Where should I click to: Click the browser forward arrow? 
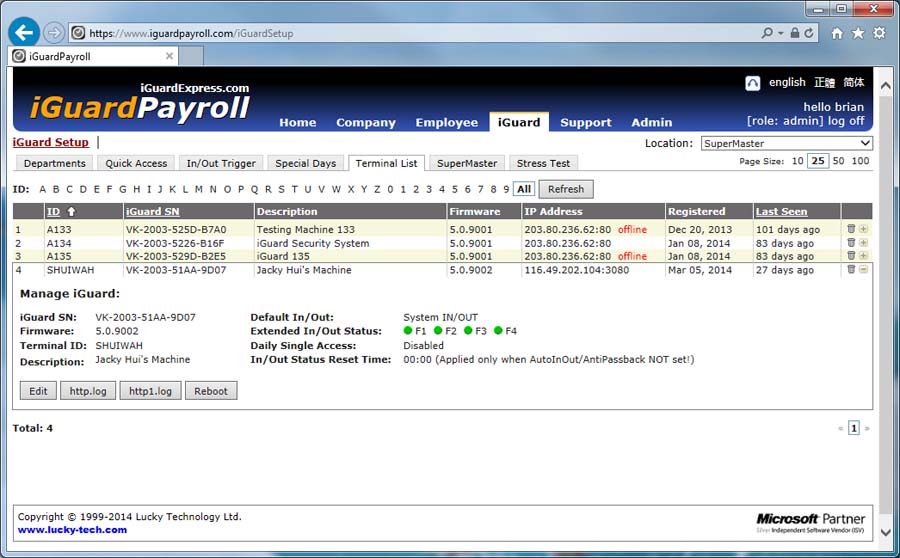(54, 33)
